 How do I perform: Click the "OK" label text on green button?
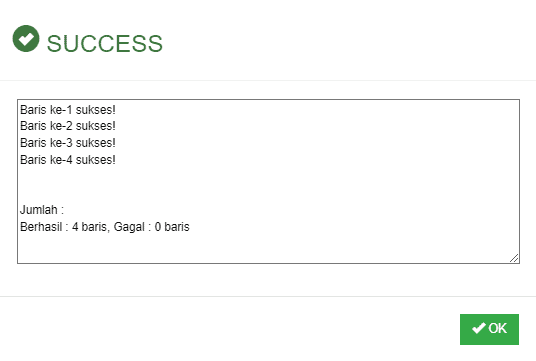tap(497, 329)
